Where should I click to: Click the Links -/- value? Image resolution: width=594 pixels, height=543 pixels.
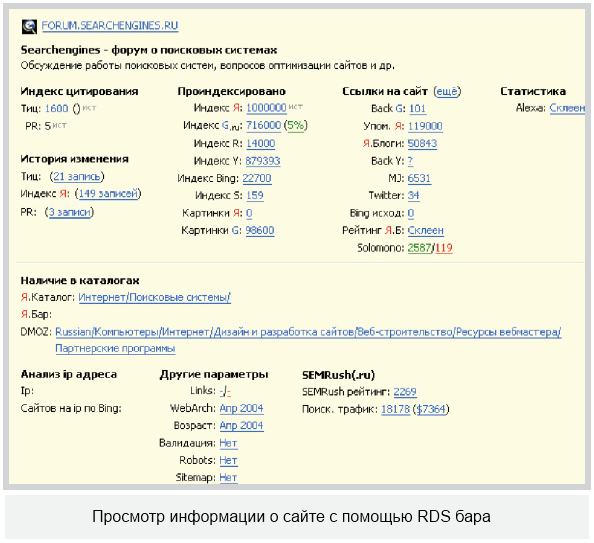click(x=225, y=391)
